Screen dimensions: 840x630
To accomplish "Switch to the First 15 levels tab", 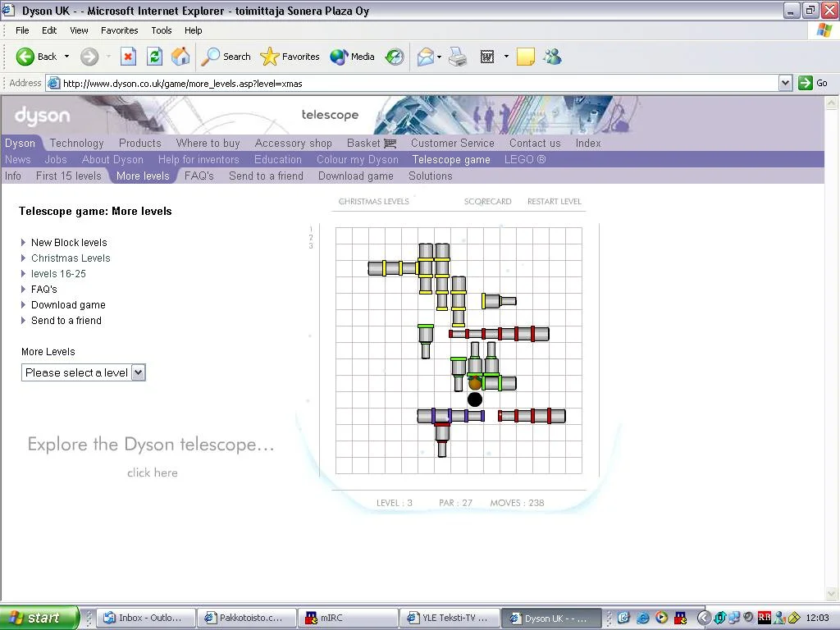I will tap(69, 176).
